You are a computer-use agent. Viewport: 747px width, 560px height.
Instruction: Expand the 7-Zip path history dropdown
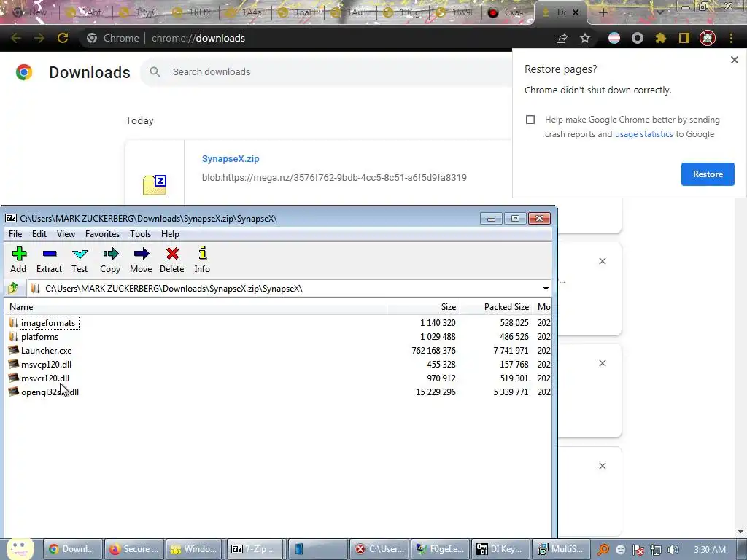[x=546, y=289]
